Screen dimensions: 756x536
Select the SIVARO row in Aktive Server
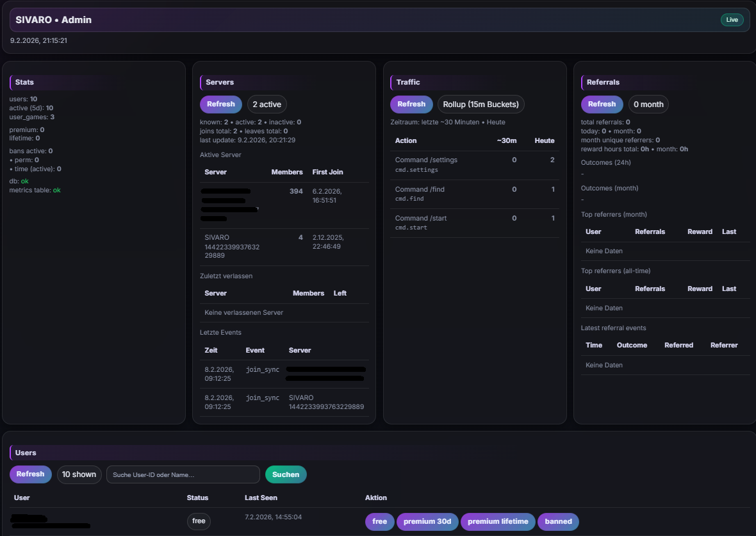click(x=283, y=246)
